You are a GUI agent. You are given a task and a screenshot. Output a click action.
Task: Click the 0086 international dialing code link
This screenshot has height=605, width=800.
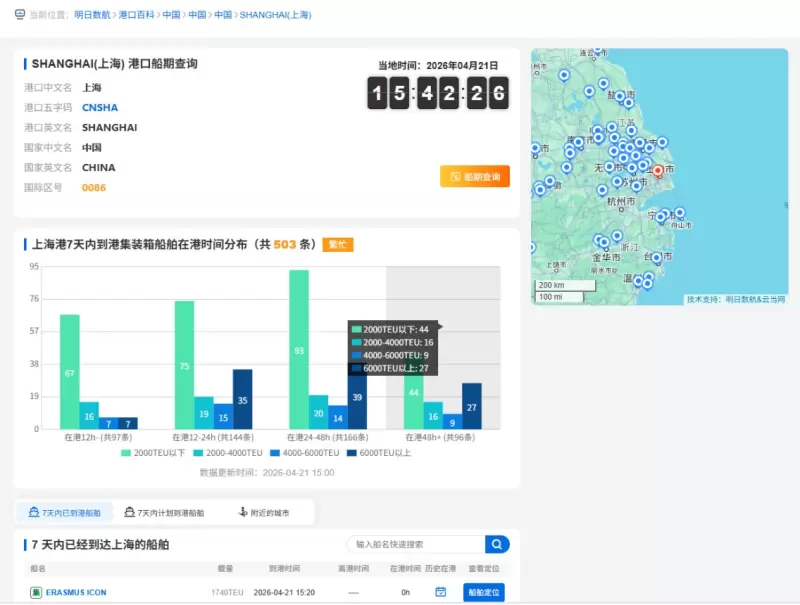pos(95,187)
